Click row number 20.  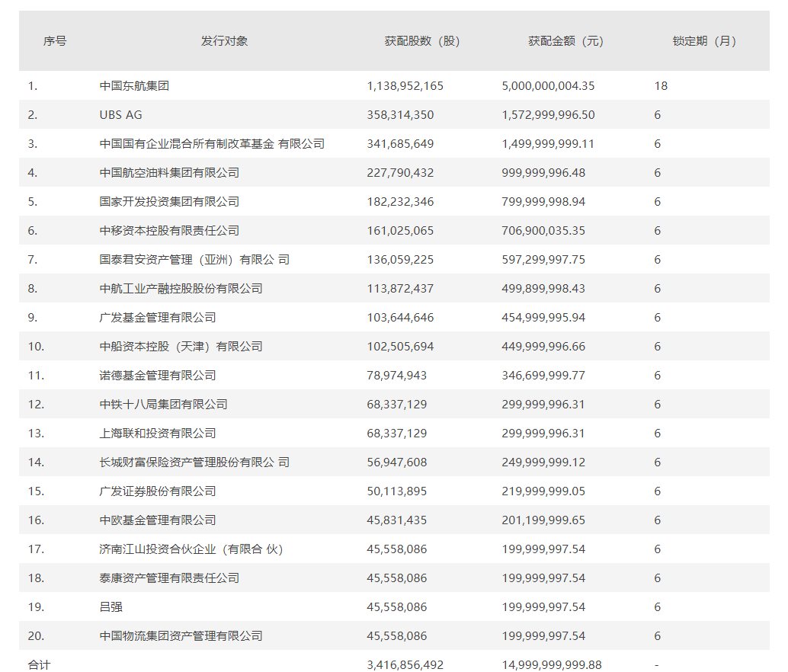tap(36, 636)
